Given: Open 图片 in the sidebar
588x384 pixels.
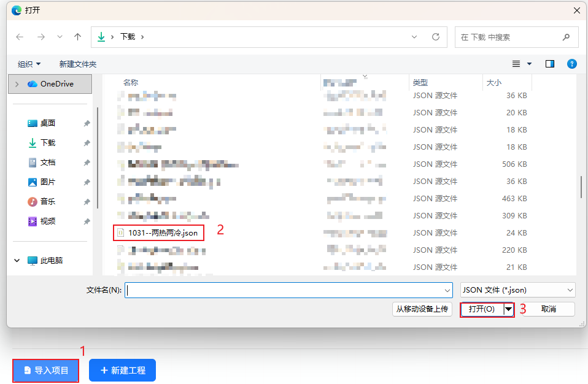Looking at the screenshot, I should point(48,182).
